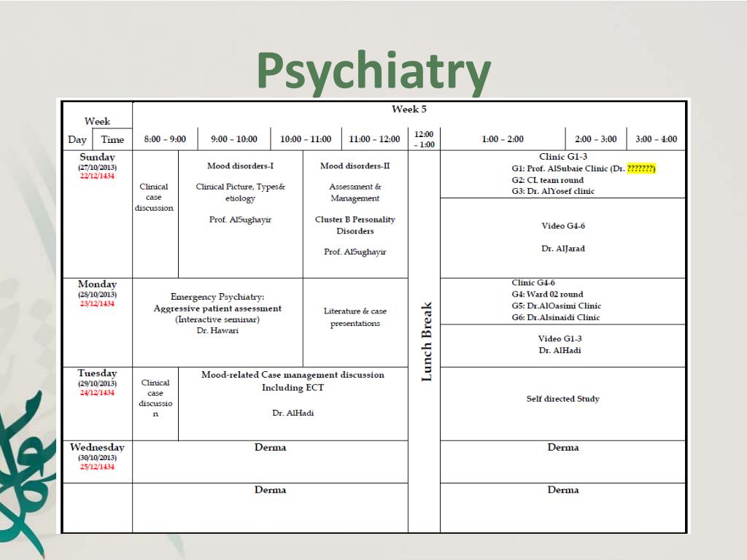Click the Clinic G1-3 heading
The height and width of the screenshot is (560, 747).
tap(563, 157)
